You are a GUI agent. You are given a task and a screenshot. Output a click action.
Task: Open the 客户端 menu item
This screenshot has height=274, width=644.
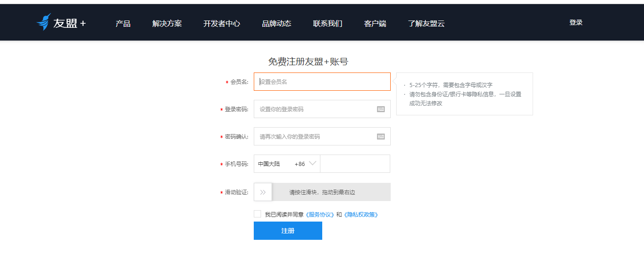coord(375,24)
